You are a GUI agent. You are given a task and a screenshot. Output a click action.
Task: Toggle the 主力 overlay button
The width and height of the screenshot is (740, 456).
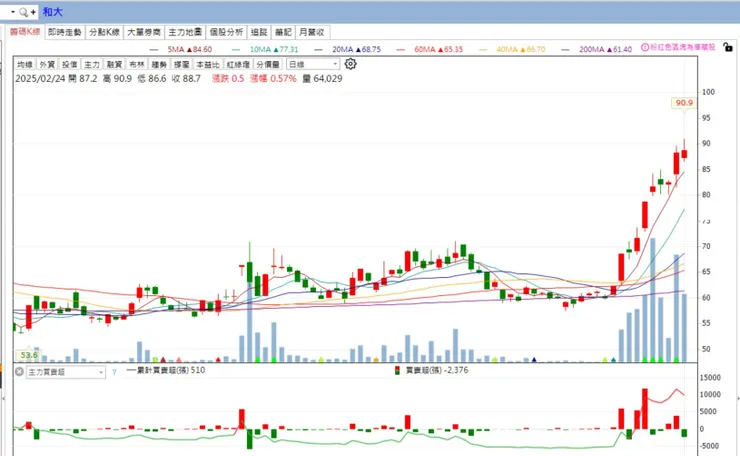pyautogui.click(x=92, y=64)
